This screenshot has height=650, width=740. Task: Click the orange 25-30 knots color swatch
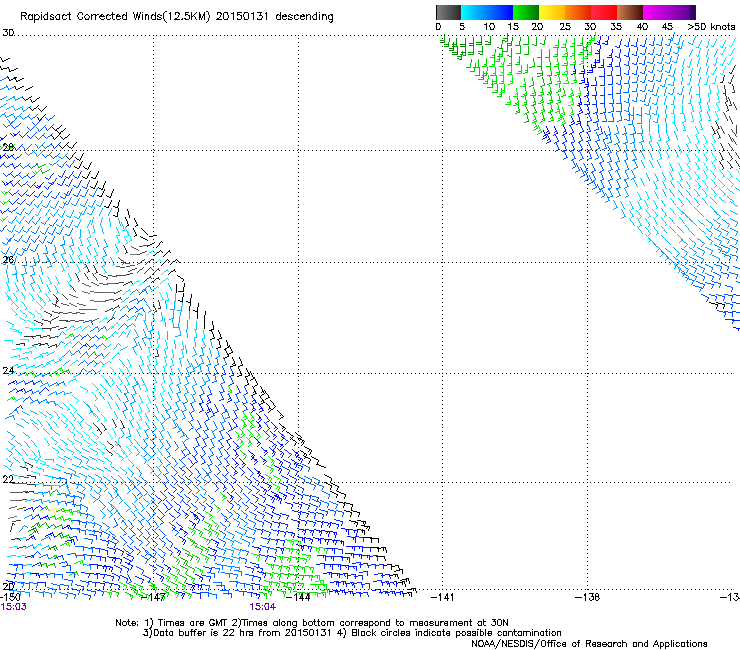(x=578, y=12)
